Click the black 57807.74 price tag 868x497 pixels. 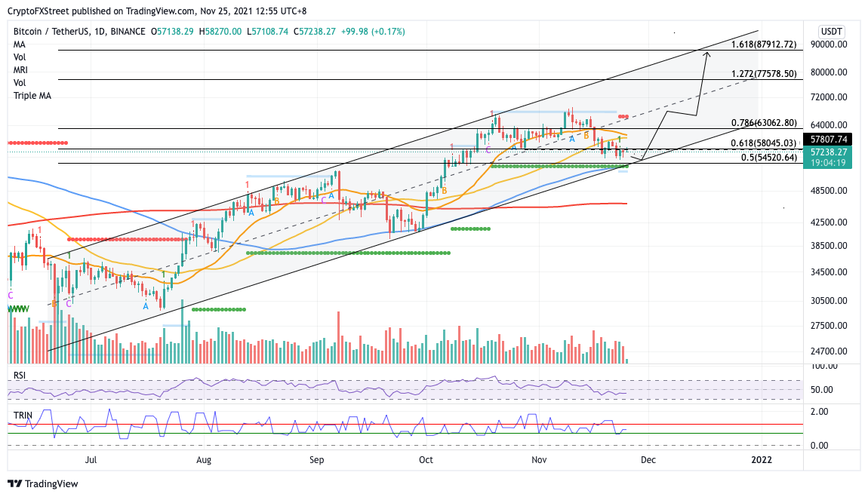coord(827,140)
